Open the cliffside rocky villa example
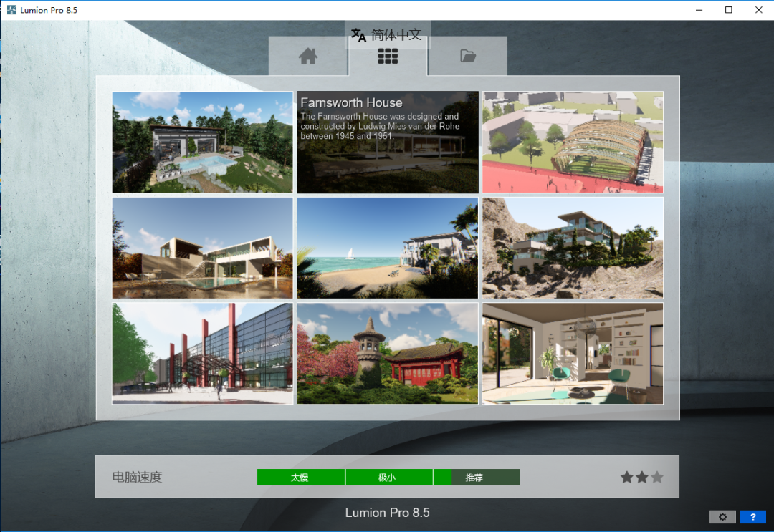This screenshot has width=774, height=532. tap(573, 248)
